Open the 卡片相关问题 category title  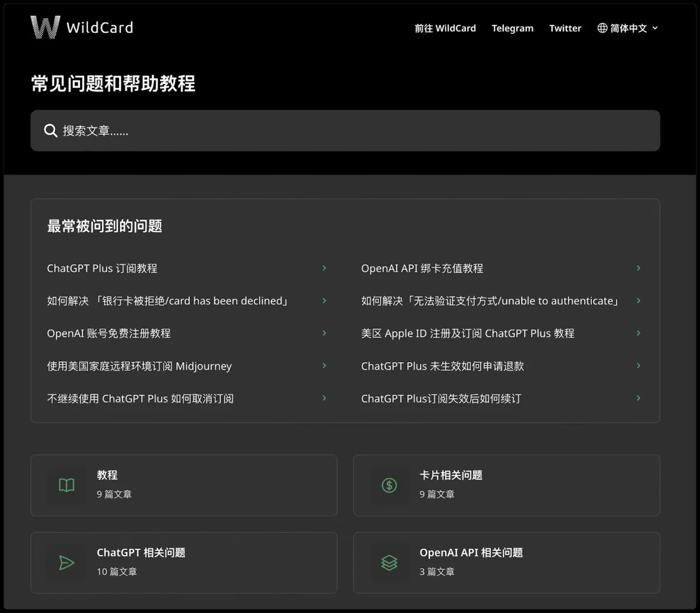(x=451, y=475)
